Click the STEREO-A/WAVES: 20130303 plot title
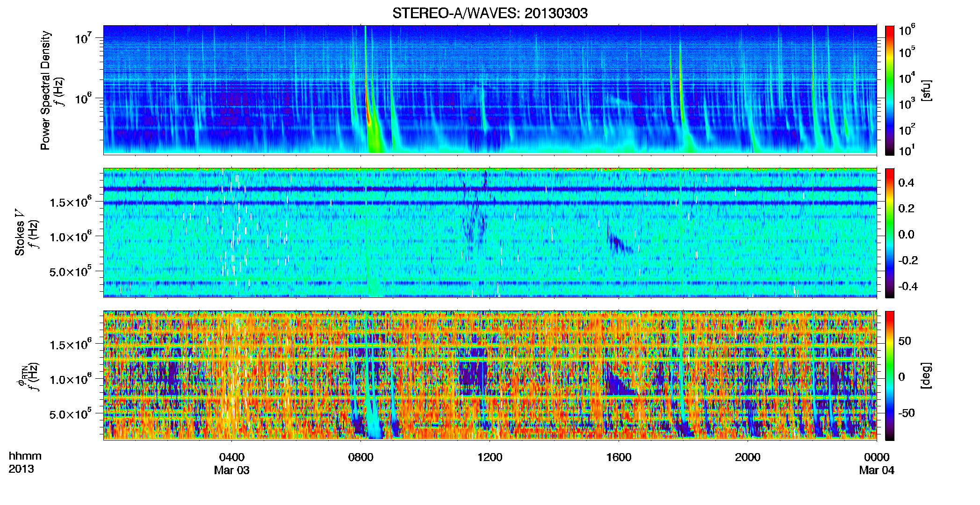 tap(490, 13)
